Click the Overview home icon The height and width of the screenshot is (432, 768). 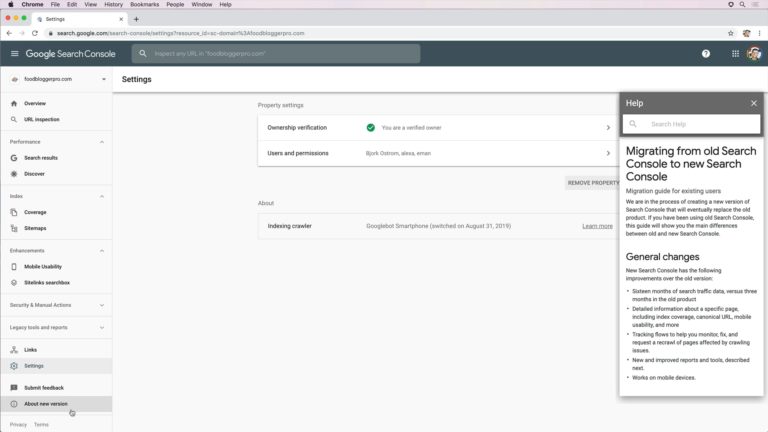(14, 103)
